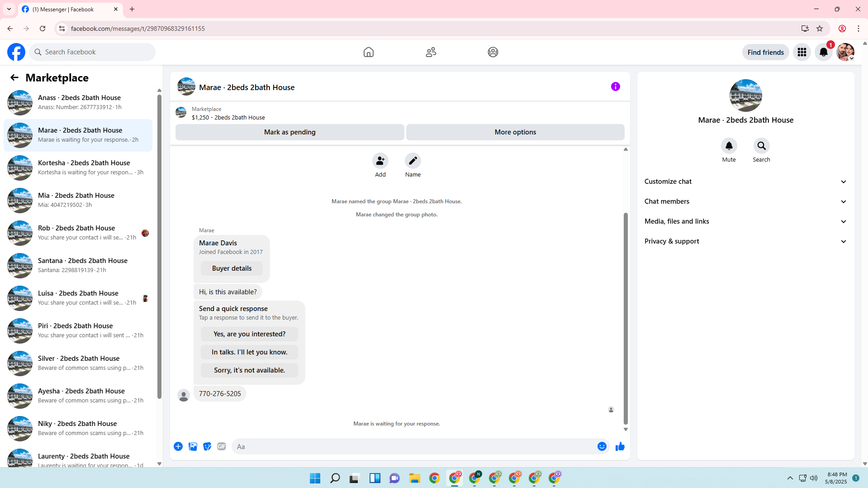Click the Facebook logo

16,52
